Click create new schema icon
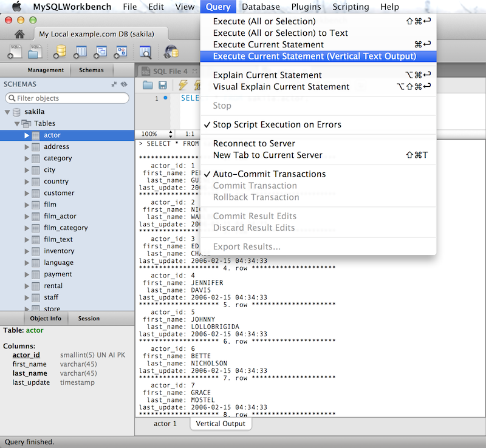The width and height of the screenshot is (486, 448). click(60, 52)
